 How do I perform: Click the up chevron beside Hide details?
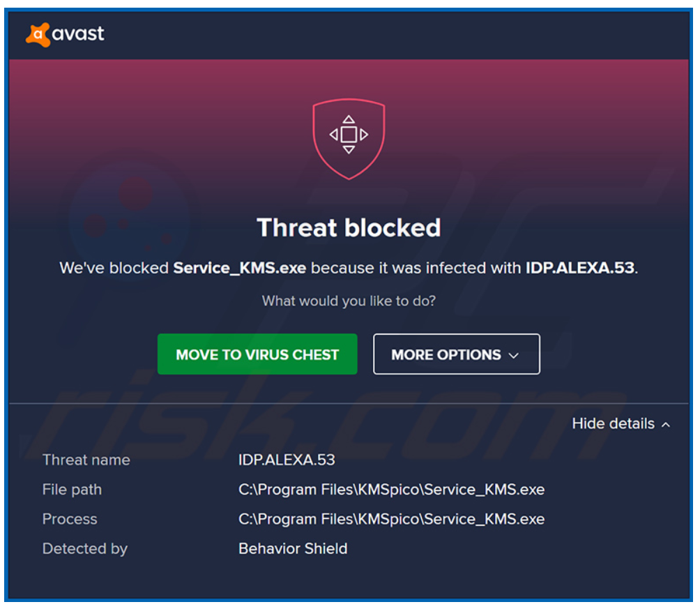click(x=665, y=424)
